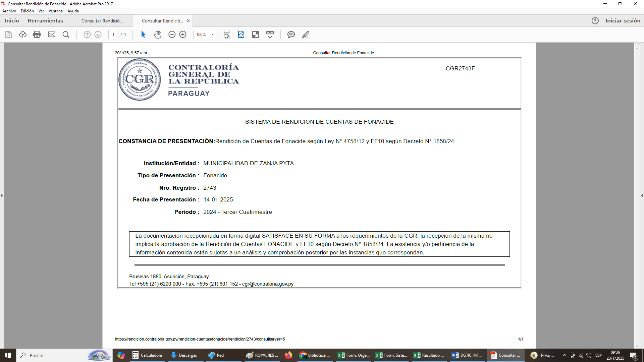Toggle the Fit one full page view
The height and width of the screenshot is (362, 644).
(x=241, y=35)
